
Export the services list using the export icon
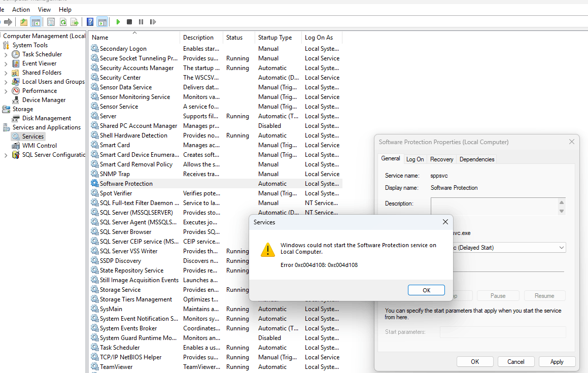[x=74, y=22]
